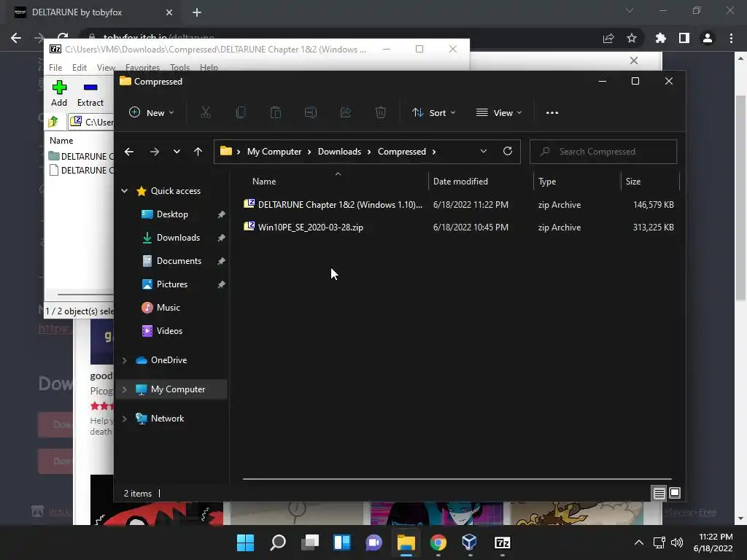
Task: Click Chrome icon on taskbar
Action: pos(438,542)
